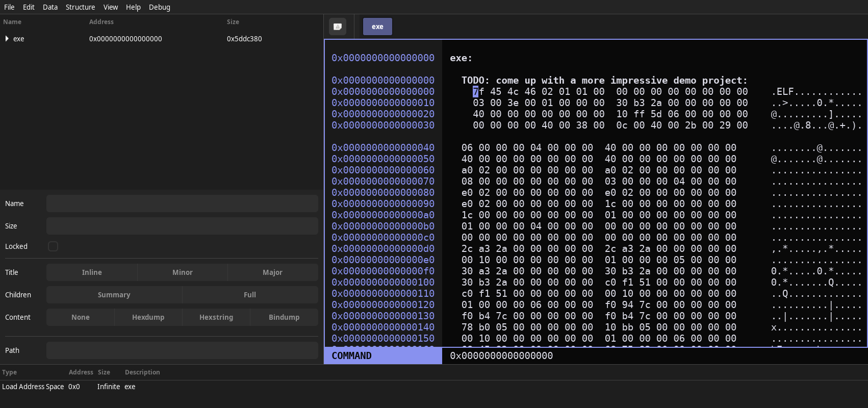Image resolution: width=868 pixels, height=408 pixels.
Task: Set Title display to Minor
Action: point(183,272)
